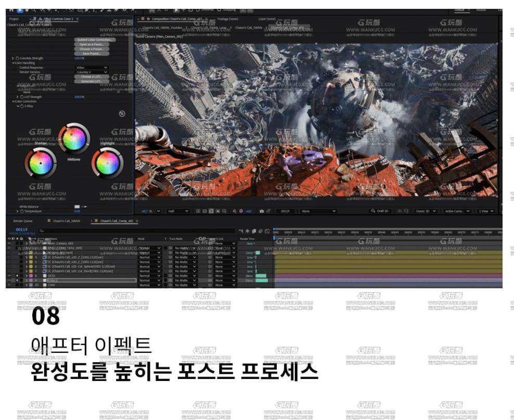Click the Choose a LUT button
This screenshot has width=514, height=420.
[92, 77]
